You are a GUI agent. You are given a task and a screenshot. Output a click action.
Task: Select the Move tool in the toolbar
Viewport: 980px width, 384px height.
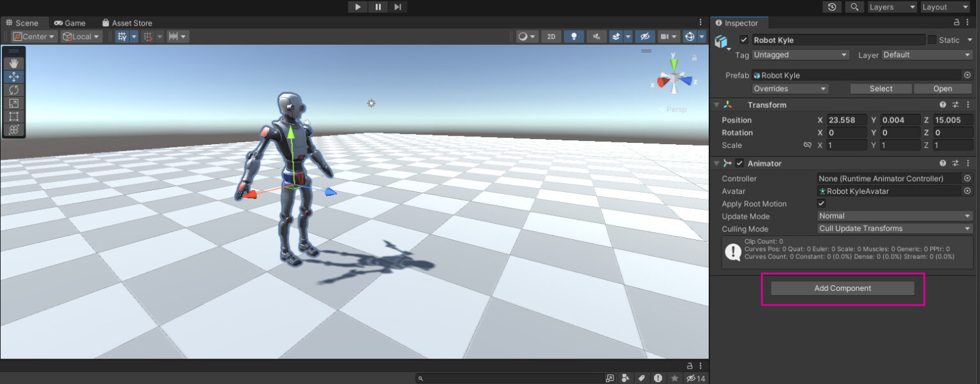coord(13,76)
